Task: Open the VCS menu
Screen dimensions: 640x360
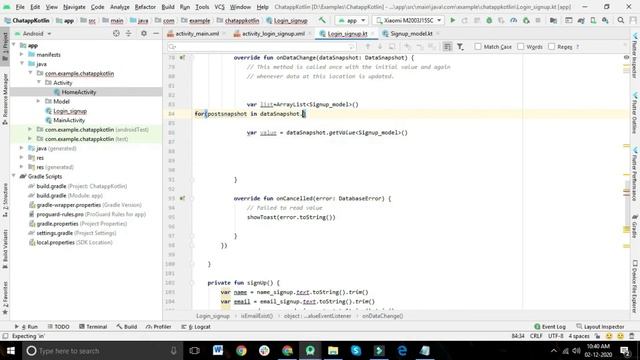Action: tap(220, 7)
